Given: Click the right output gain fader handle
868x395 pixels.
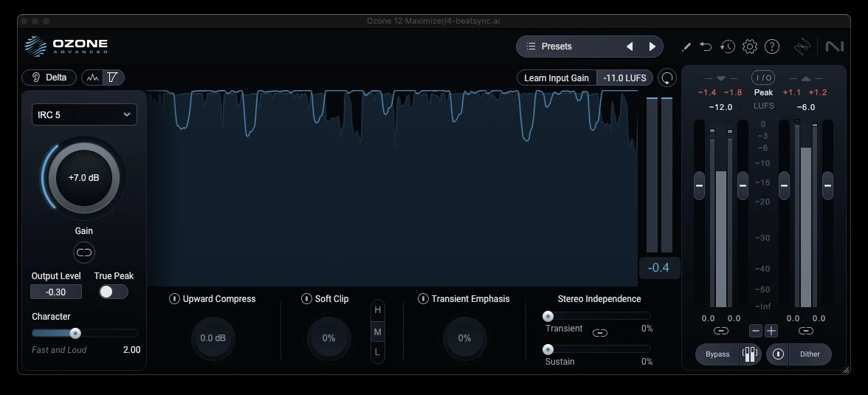Looking at the screenshot, I should pos(827,185).
